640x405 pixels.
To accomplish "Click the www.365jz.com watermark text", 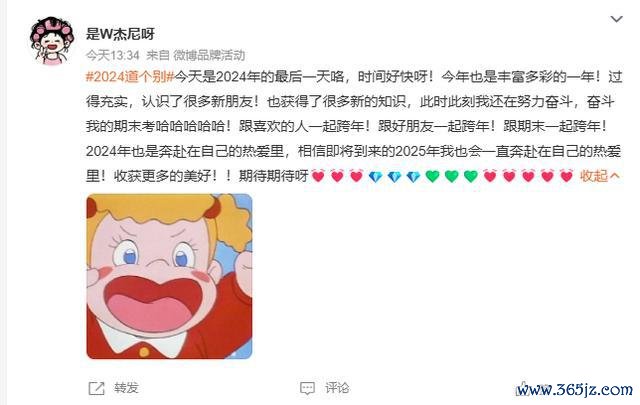I will pyautogui.click(x=576, y=389).
